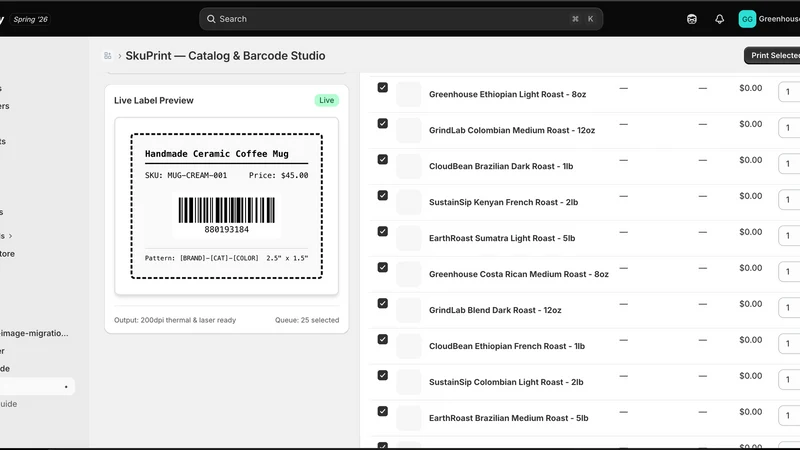
Task: Click 'Live Label Preview' heading
Action: click(154, 101)
